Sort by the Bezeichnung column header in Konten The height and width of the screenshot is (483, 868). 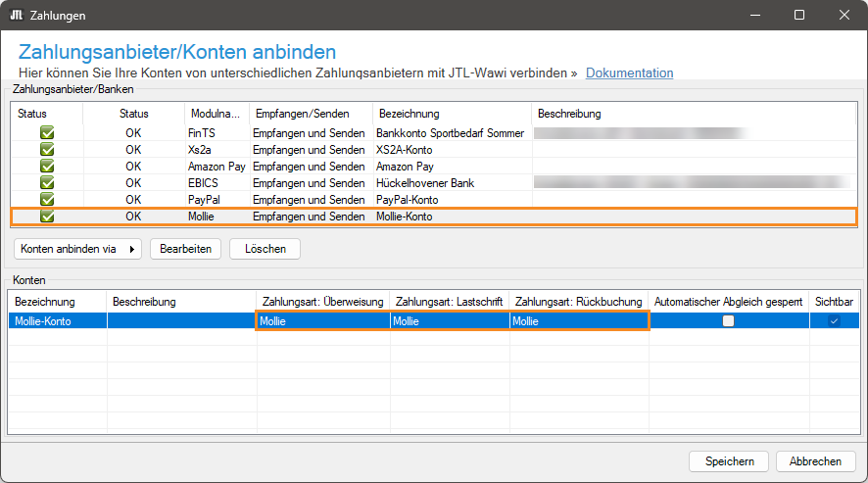click(x=45, y=302)
